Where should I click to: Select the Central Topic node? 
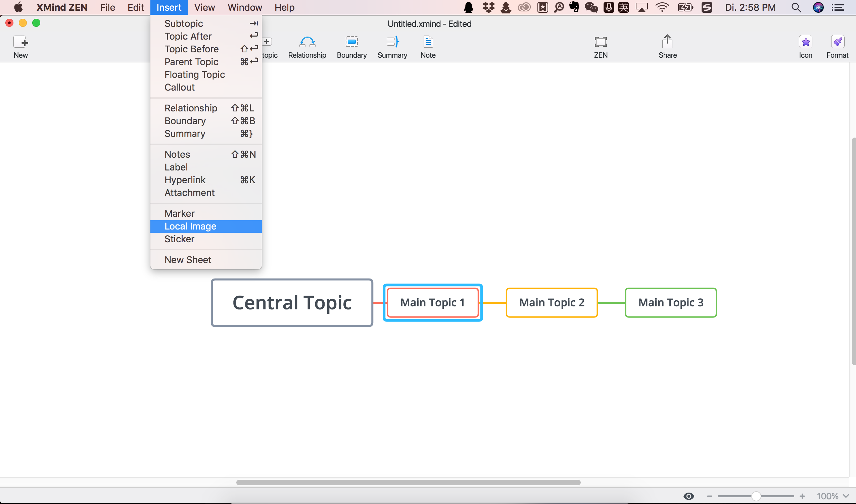click(292, 303)
